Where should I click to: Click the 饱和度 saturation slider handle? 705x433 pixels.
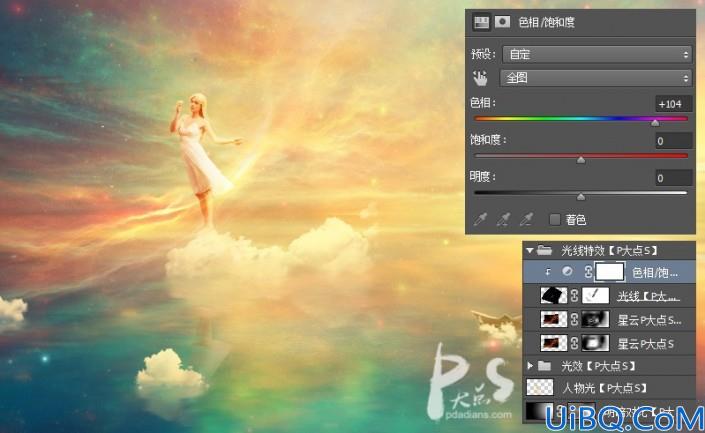pos(581,160)
